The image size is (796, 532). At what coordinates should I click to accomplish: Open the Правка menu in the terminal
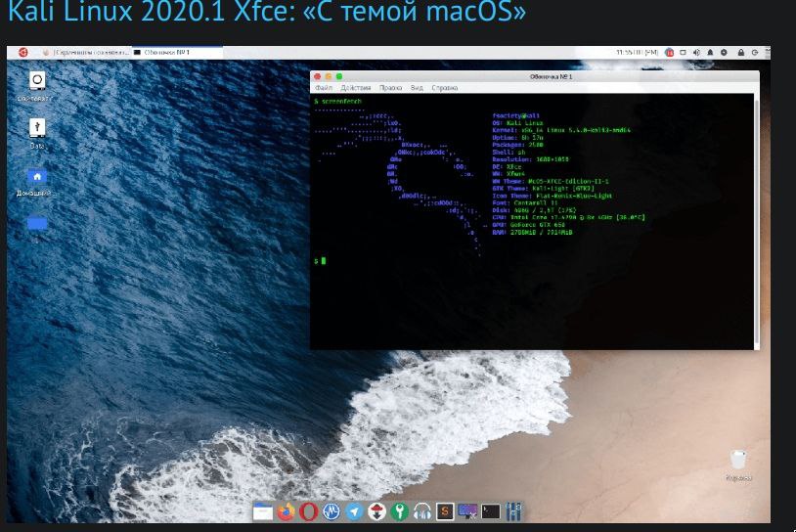pyautogui.click(x=390, y=88)
